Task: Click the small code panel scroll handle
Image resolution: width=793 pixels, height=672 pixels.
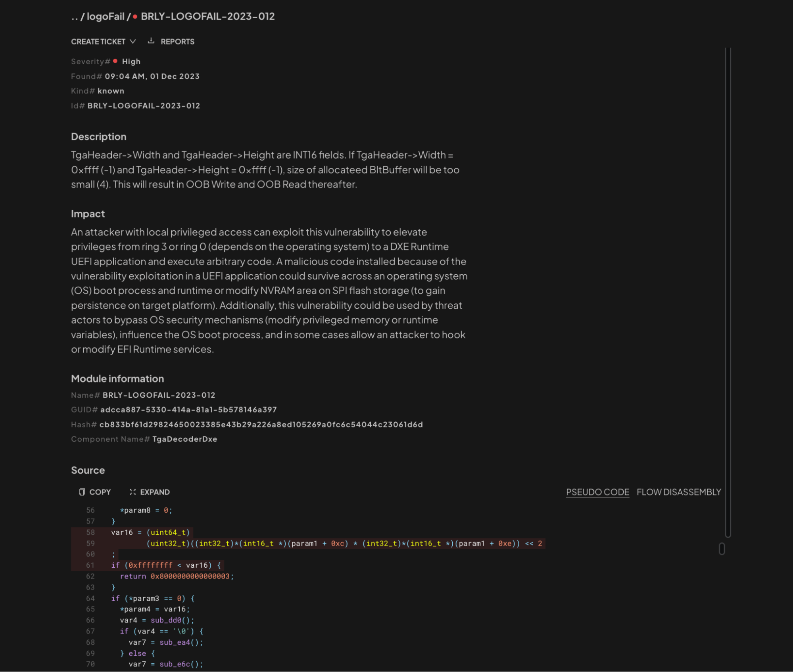Action: 722,549
